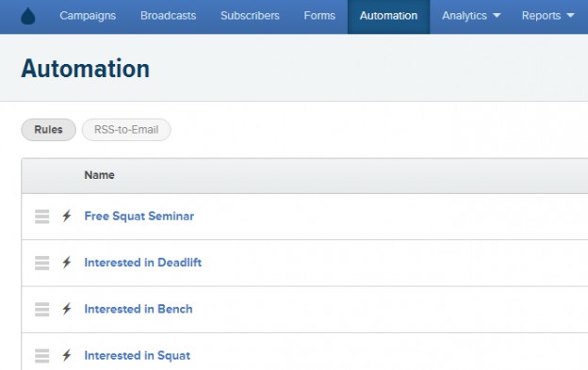The width and height of the screenshot is (588, 370).
Task: Navigate to Forms in top bar
Action: tap(319, 16)
